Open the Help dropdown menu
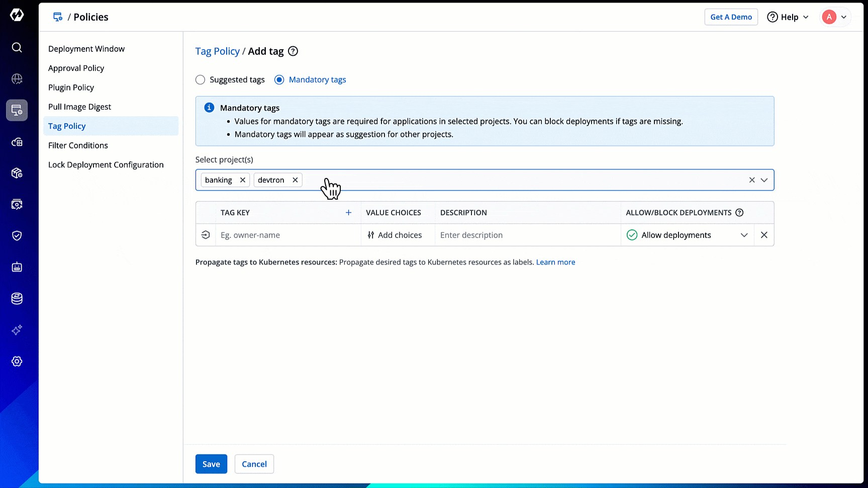The width and height of the screenshot is (868, 488). point(788,17)
